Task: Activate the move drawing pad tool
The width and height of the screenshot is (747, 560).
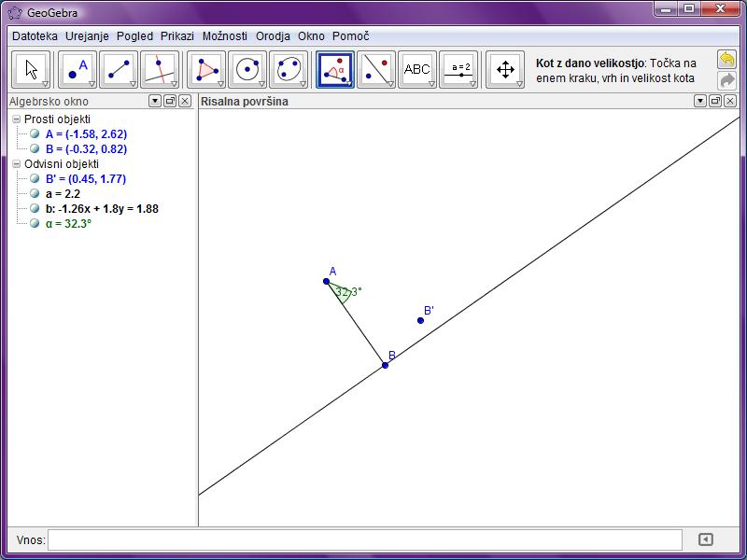Action: (505, 70)
